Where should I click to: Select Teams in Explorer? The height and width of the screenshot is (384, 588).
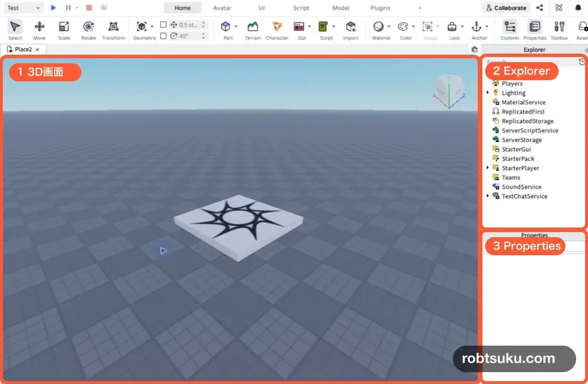[x=511, y=177]
